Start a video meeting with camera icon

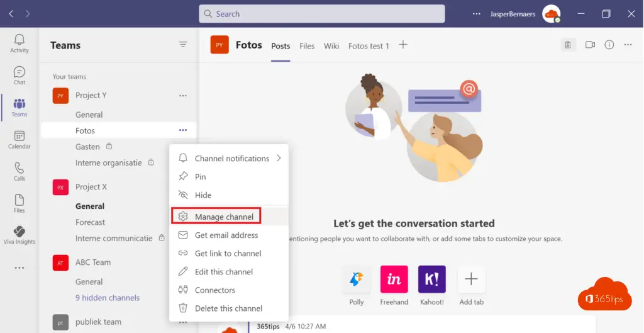(x=590, y=45)
